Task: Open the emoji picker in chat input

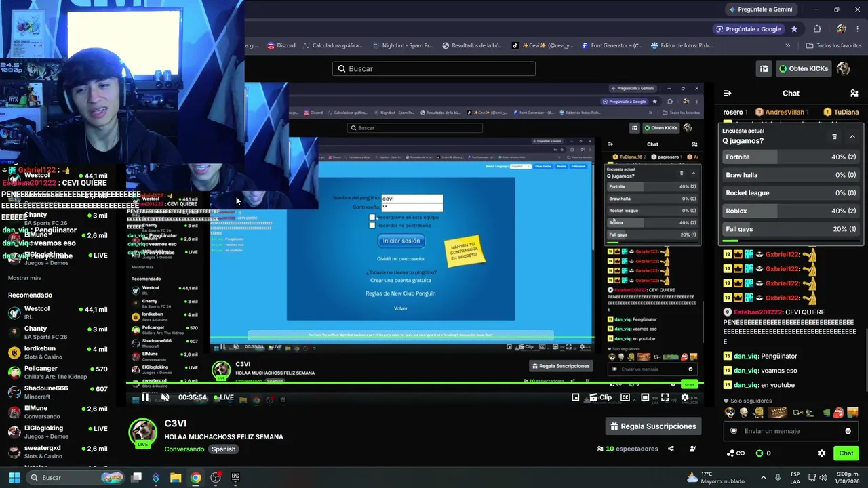Action: (848, 431)
